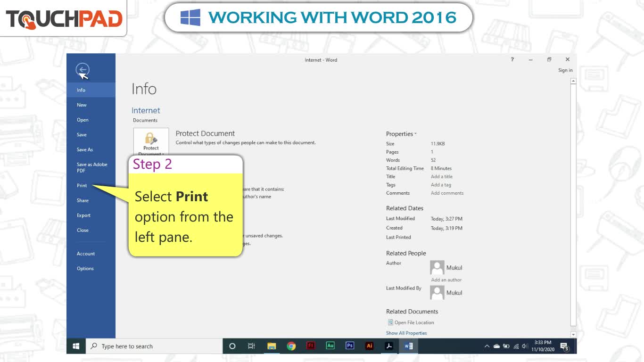Show hidden system tray icons

[x=487, y=346]
